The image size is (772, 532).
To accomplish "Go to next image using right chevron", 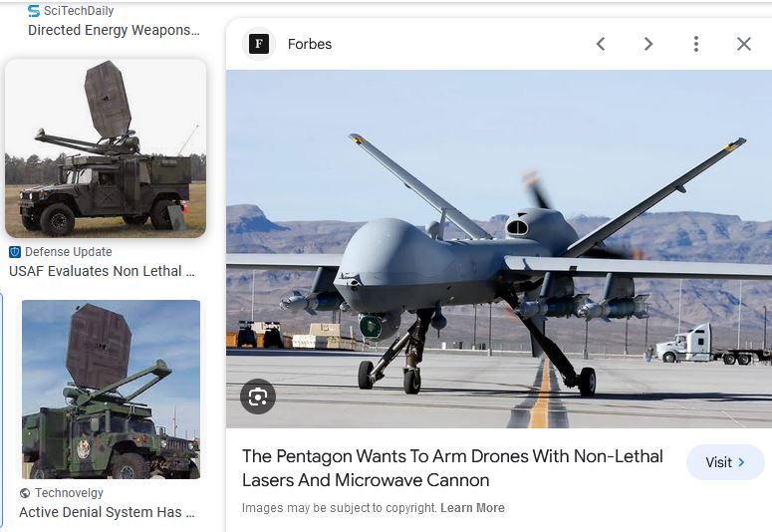I will [x=648, y=44].
